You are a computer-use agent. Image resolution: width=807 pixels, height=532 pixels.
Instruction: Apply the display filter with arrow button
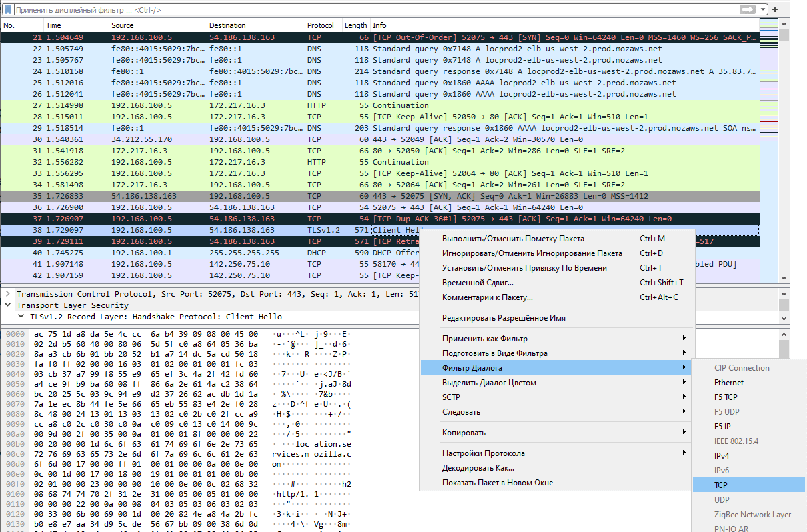tap(748, 9)
